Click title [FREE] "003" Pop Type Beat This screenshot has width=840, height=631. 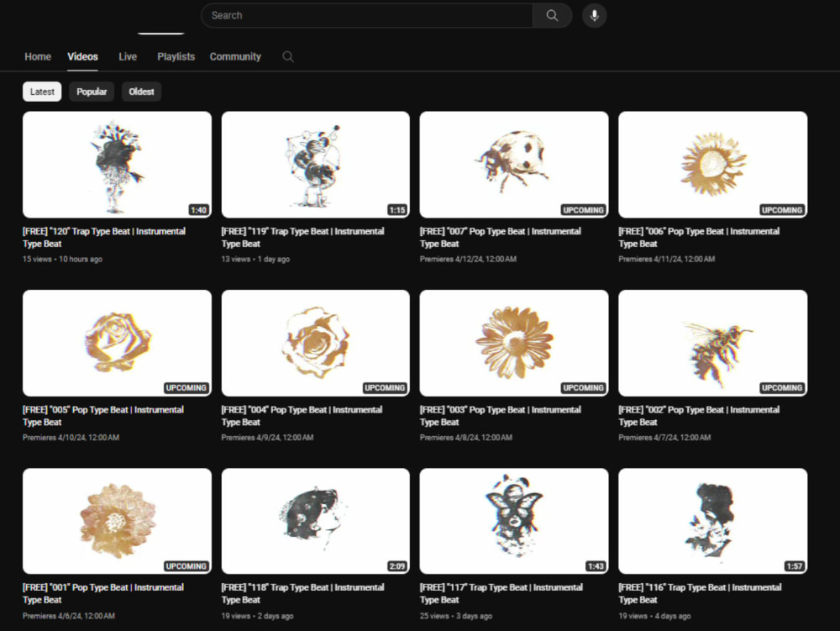pyautogui.click(x=501, y=416)
